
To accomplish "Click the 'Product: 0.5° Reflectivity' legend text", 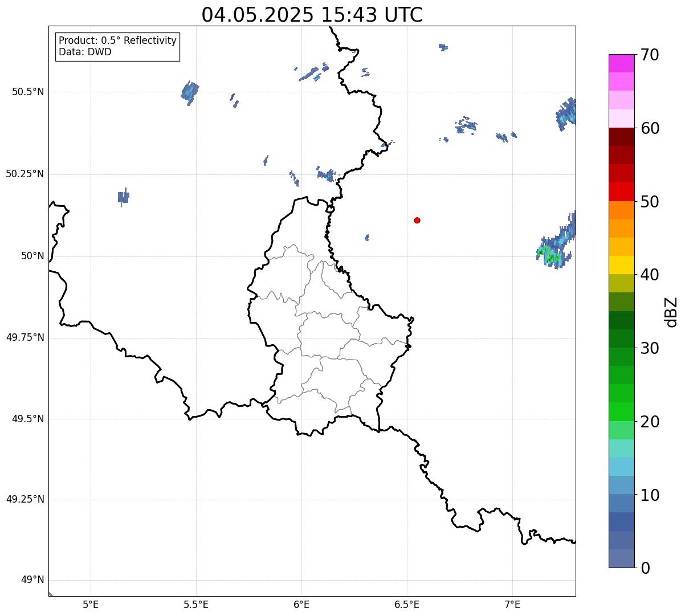I will 118,40.
